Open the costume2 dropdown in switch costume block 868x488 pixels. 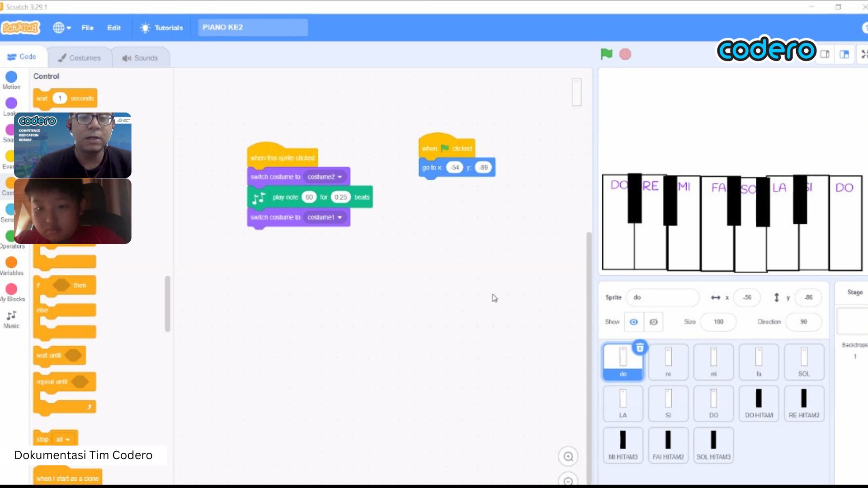coord(325,177)
